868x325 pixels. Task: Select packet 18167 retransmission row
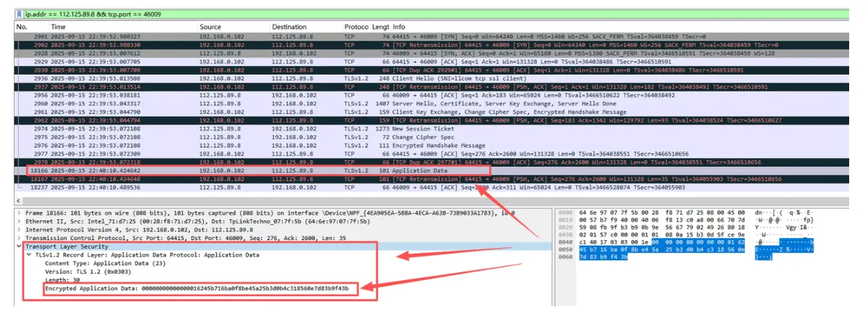431,179
